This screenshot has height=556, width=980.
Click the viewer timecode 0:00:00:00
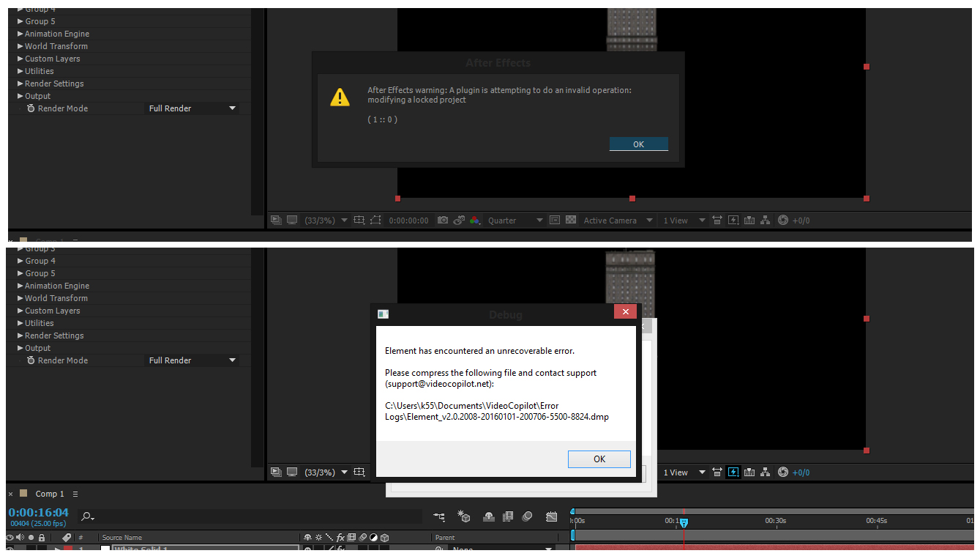(408, 220)
